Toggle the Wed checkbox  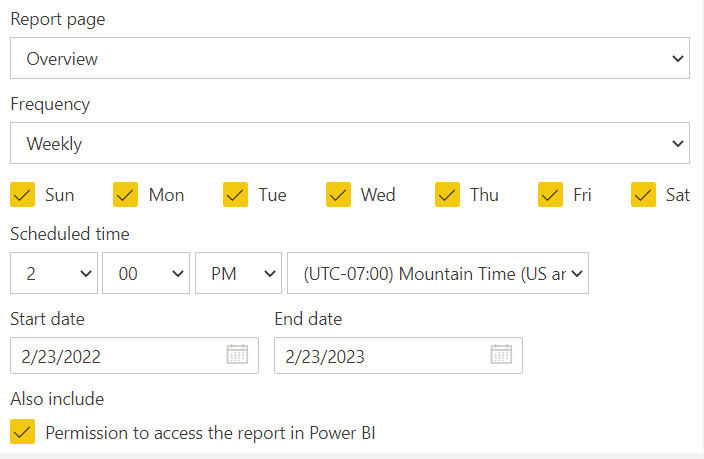pyautogui.click(x=338, y=194)
